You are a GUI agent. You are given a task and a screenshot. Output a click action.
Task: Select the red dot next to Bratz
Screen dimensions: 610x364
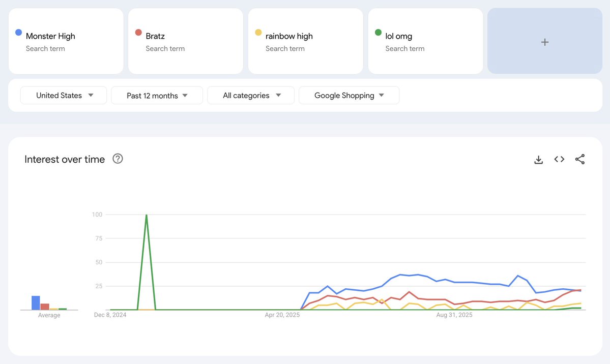point(138,32)
